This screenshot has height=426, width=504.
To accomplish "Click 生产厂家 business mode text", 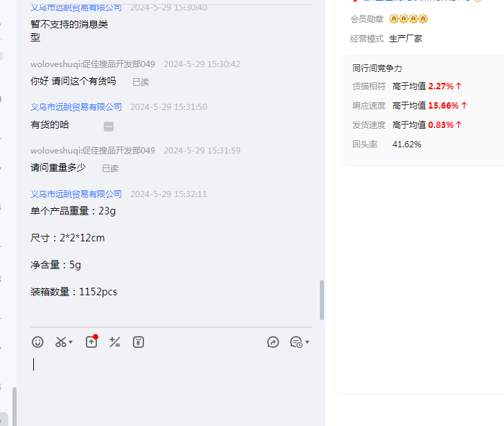I will (x=405, y=39).
